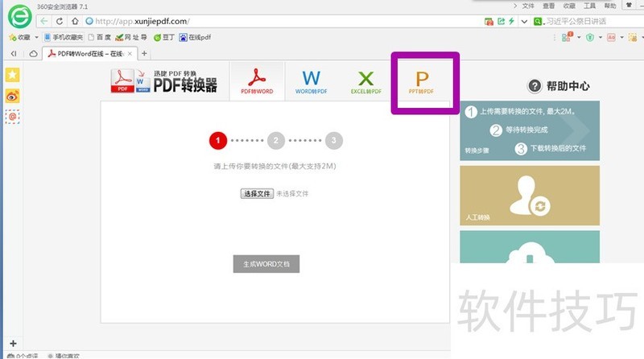Open a new tab with plus button
The height and width of the screenshot is (359, 644).
(x=144, y=53)
